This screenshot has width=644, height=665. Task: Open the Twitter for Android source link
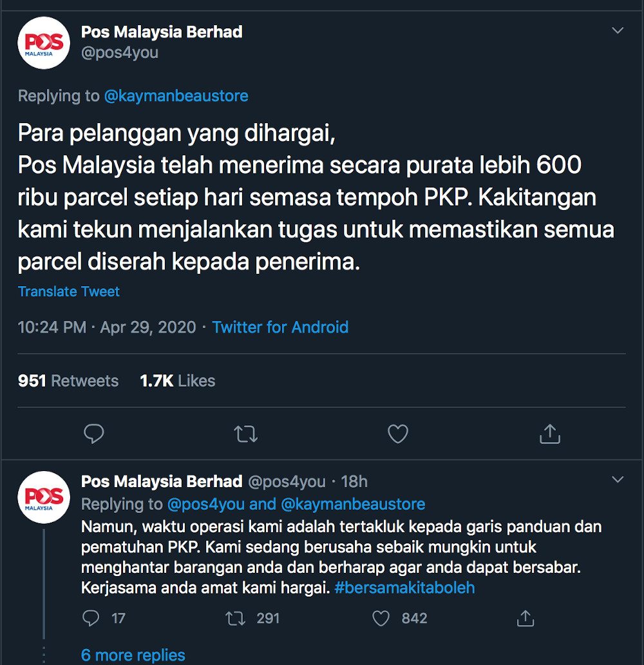point(280,327)
